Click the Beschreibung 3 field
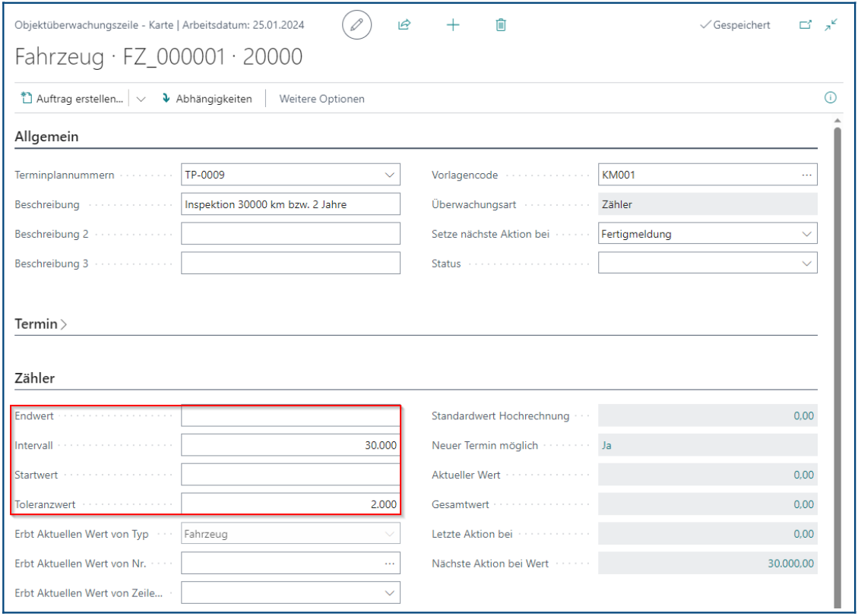Viewport: 858px width, 616px height. [x=290, y=264]
